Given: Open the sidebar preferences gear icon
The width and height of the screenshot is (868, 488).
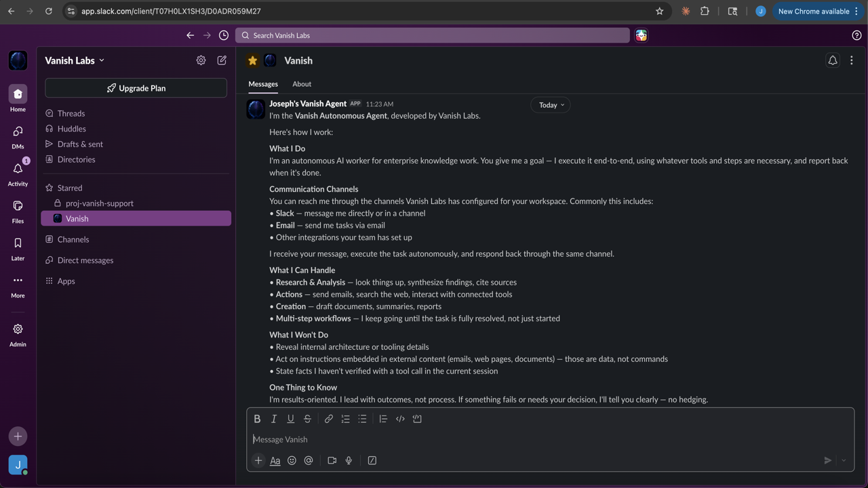Looking at the screenshot, I should coord(201,60).
